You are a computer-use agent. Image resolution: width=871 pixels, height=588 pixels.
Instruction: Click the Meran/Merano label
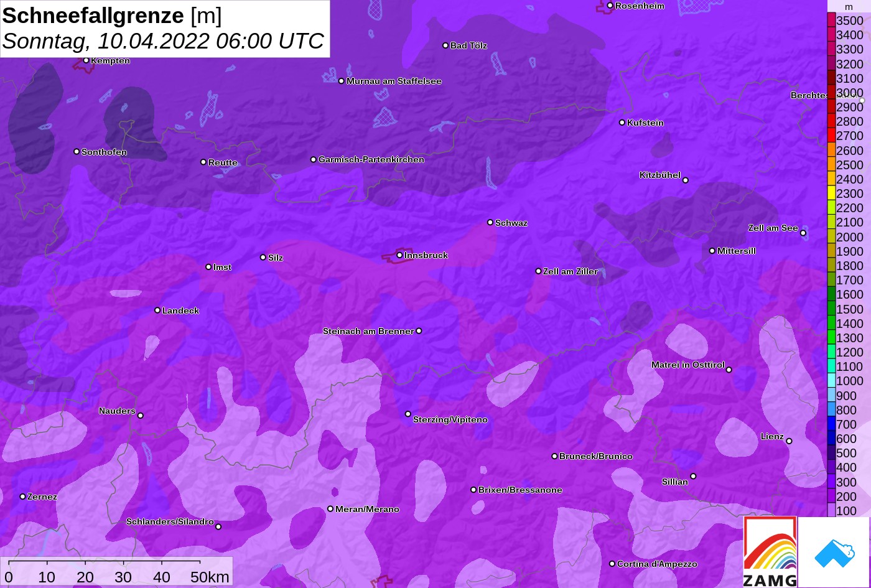pyautogui.click(x=367, y=510)
